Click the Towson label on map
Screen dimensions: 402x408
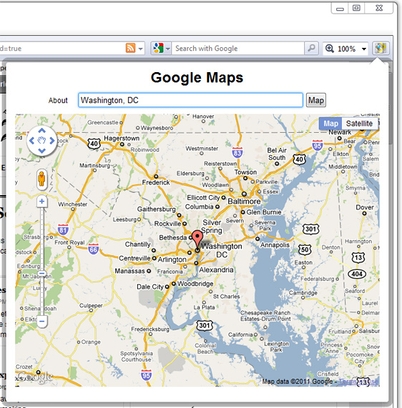(246, 172)
